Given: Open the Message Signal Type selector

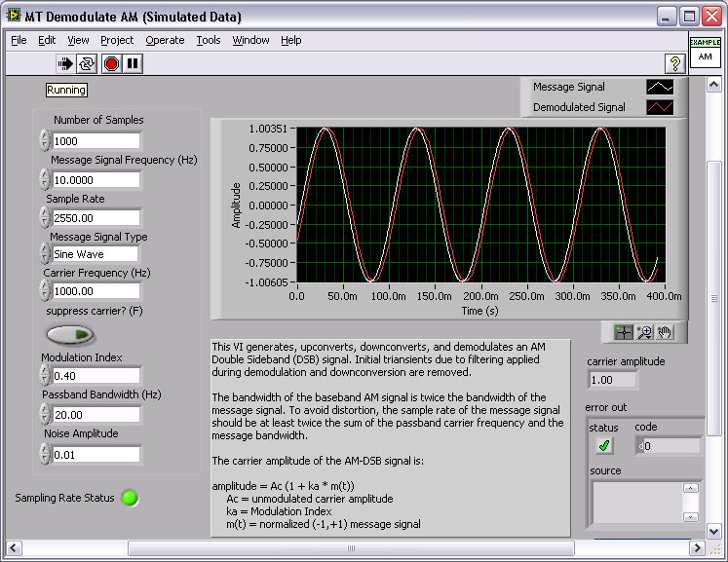Looking at the screenshot, I should [x=96, y=254].
